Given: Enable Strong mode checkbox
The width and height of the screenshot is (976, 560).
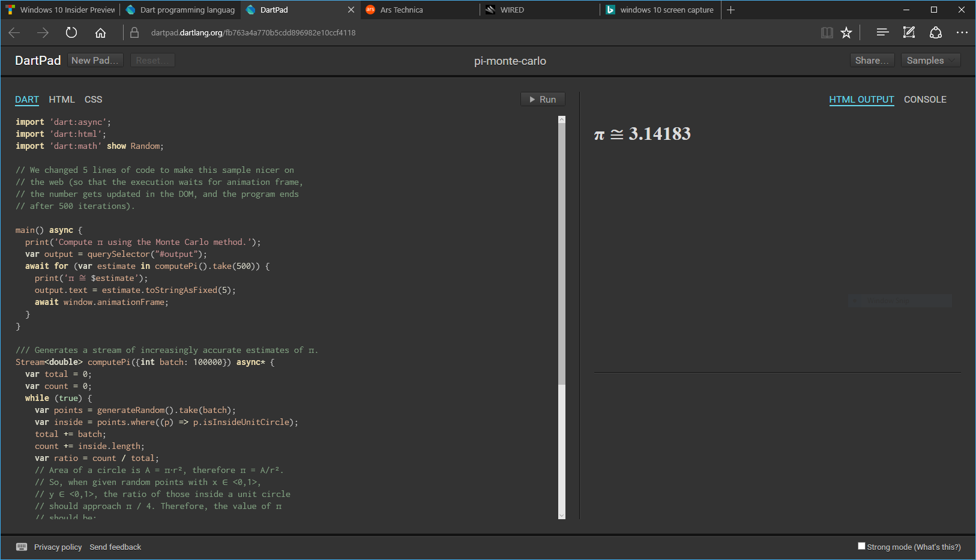Looking at the screenshot, I should (862, 546).
